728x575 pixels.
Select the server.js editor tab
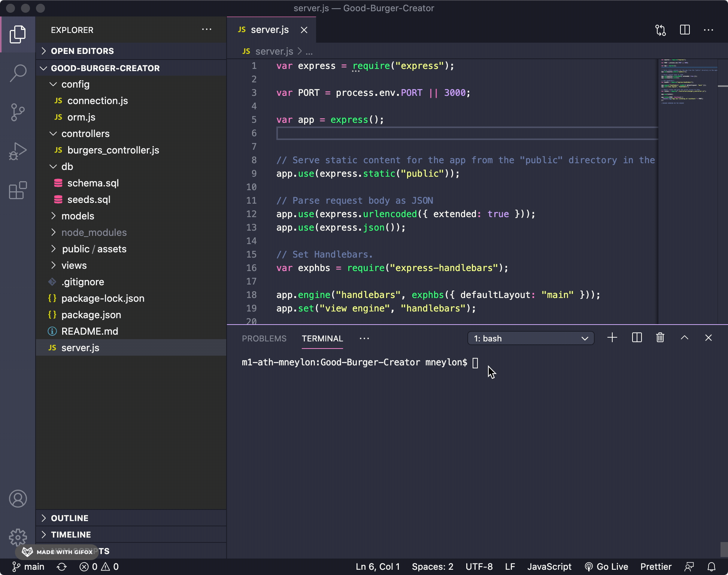coord(269,30)
